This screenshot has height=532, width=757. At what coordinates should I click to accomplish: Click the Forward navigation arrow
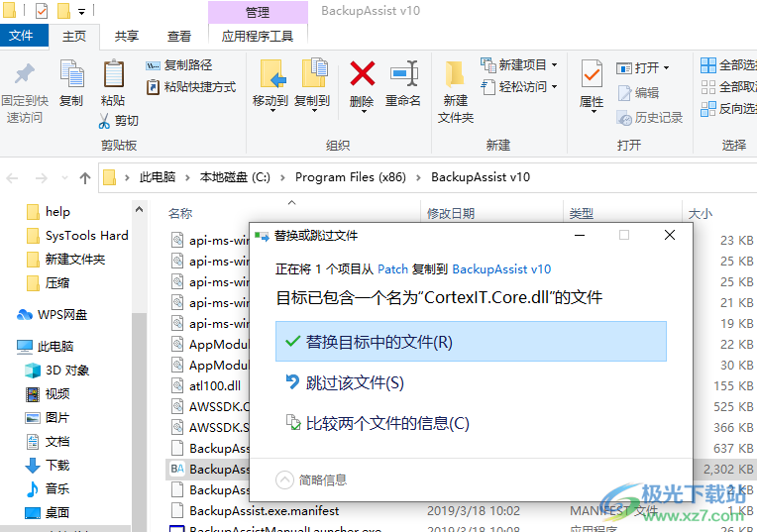(42, 178)
